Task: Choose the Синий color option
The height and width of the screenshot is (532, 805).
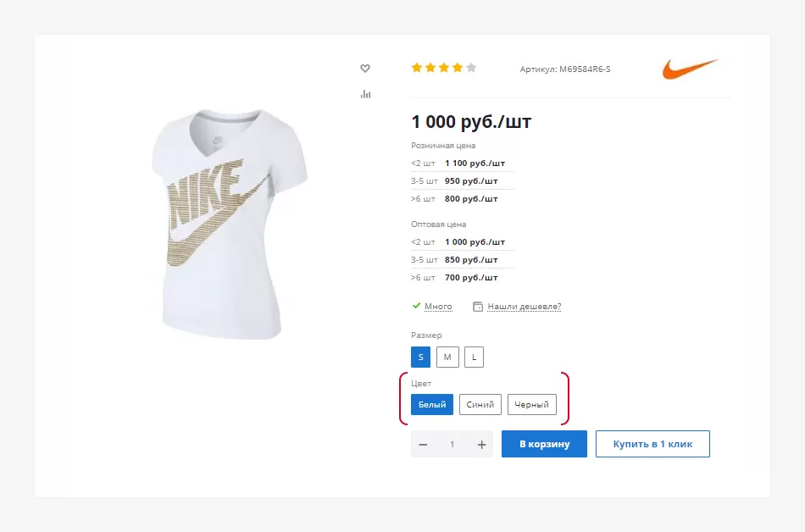Action: (480, 404)
